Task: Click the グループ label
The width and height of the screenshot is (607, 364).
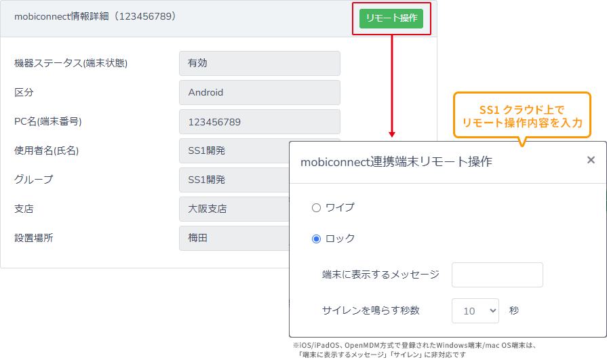Action: (34, 180)
